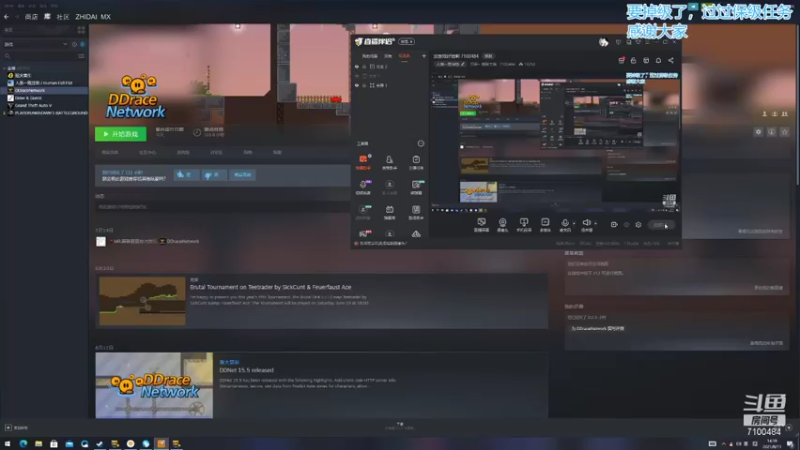The height and width of the screenshot is (450, 800).
Task: Select highlighted orange scene tab in streaming app
Action: 404,56
